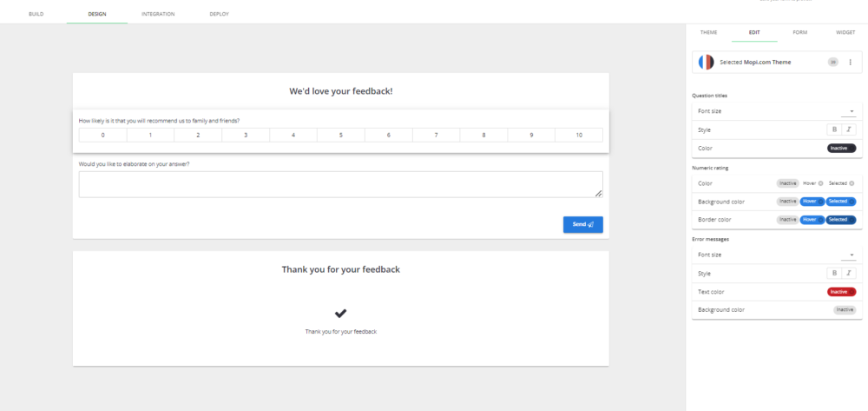Click the elaborate-on-answer text area
The width and height of the screenshot is (868, 411).
(x=341, y=184)
